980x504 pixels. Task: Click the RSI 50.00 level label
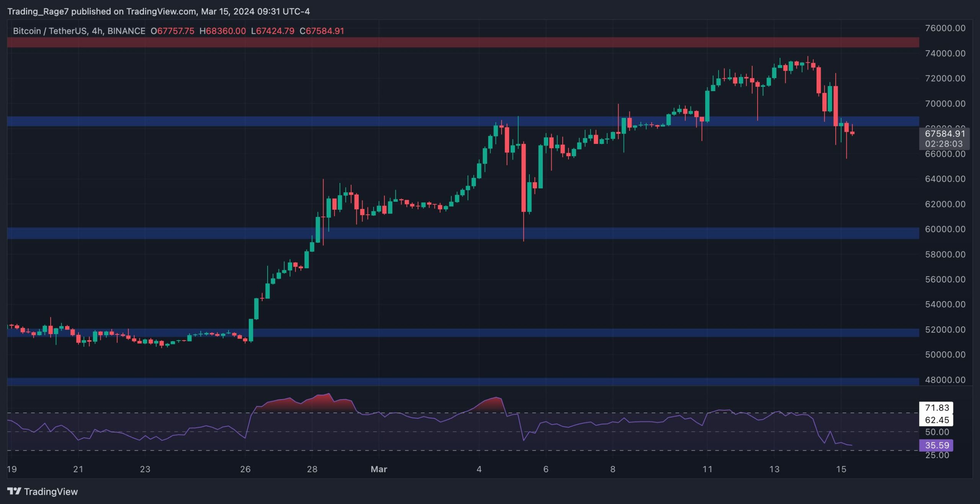[x=937, y=432]
